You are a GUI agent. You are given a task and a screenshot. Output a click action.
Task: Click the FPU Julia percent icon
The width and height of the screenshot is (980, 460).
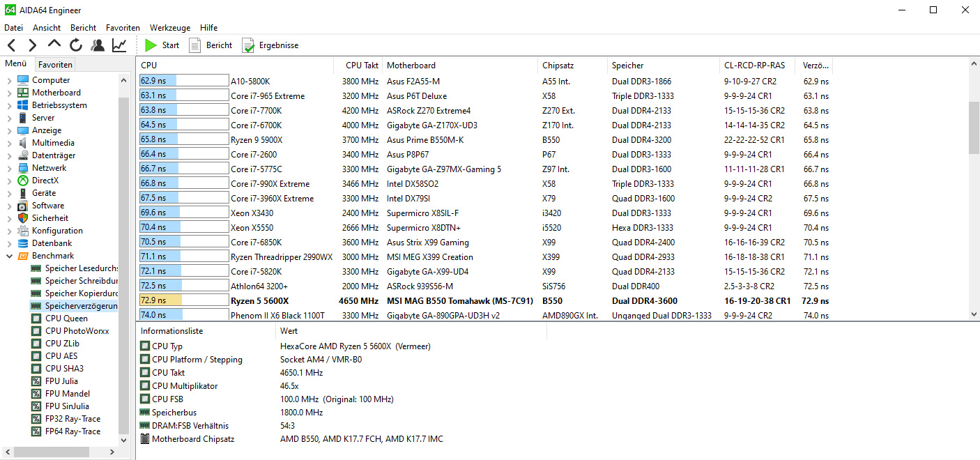(36, 381)
